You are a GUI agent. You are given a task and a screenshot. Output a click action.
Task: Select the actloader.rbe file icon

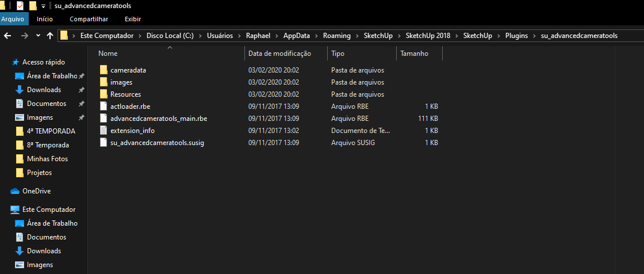[103, 106]
